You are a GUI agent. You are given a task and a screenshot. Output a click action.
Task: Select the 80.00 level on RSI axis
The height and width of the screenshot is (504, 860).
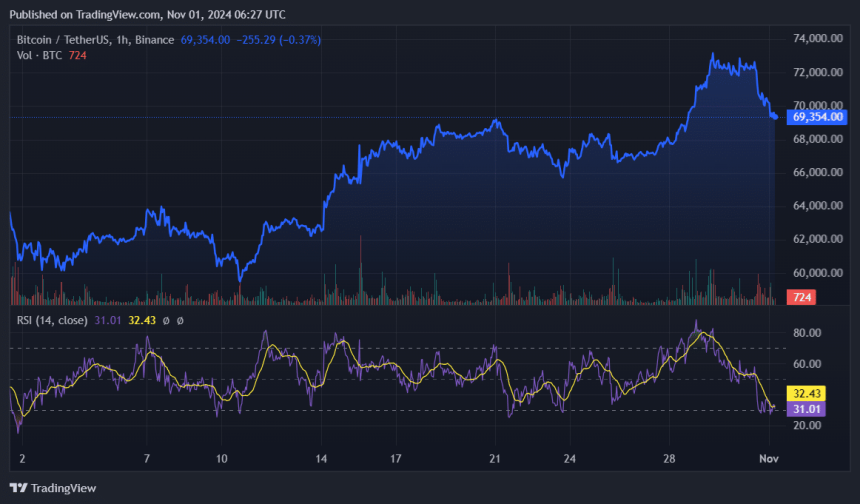click(807, 332)
